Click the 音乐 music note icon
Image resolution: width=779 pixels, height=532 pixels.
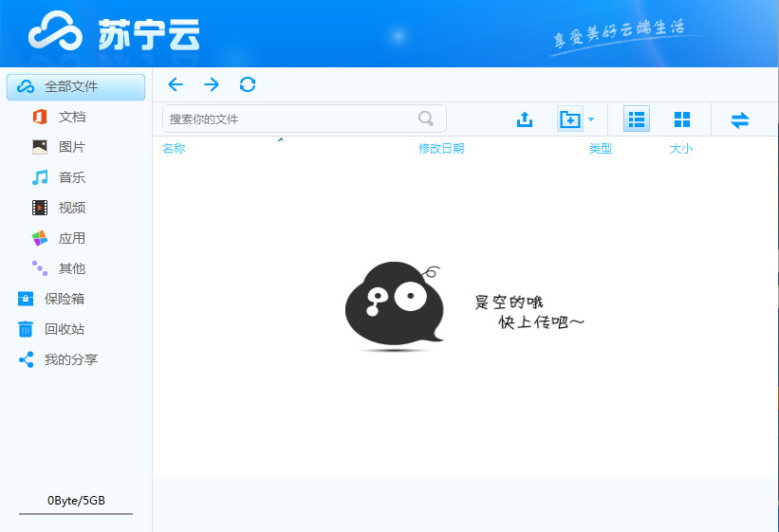click(x=40, y=177)
